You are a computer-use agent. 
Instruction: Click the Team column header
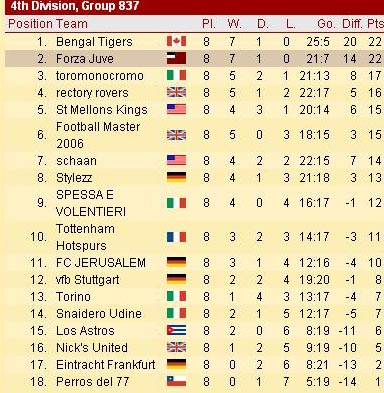72,24
